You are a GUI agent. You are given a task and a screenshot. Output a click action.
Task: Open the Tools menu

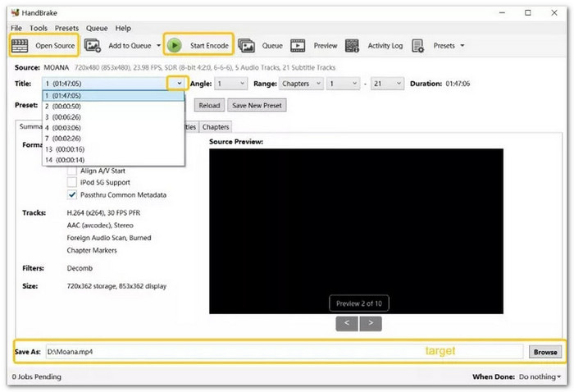39,28
